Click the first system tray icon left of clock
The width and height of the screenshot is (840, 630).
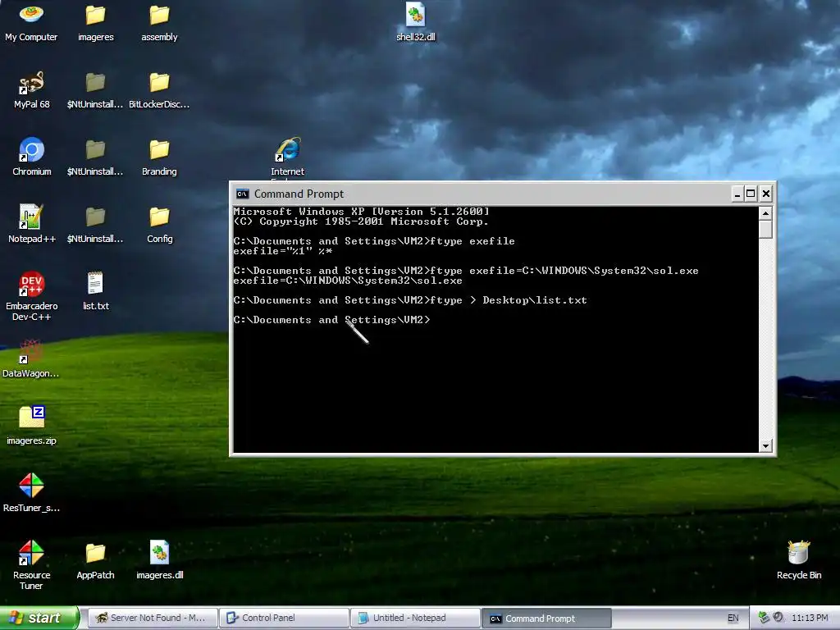(x=764, y=618)
